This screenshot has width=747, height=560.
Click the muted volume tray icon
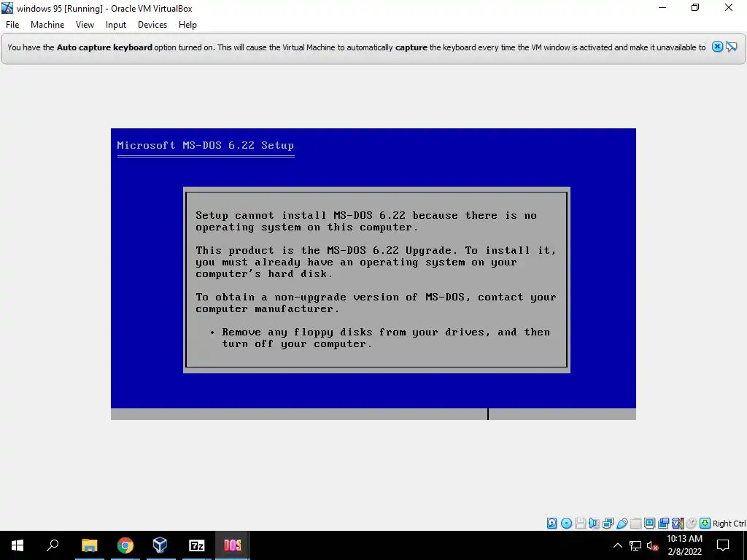[652, 545]
